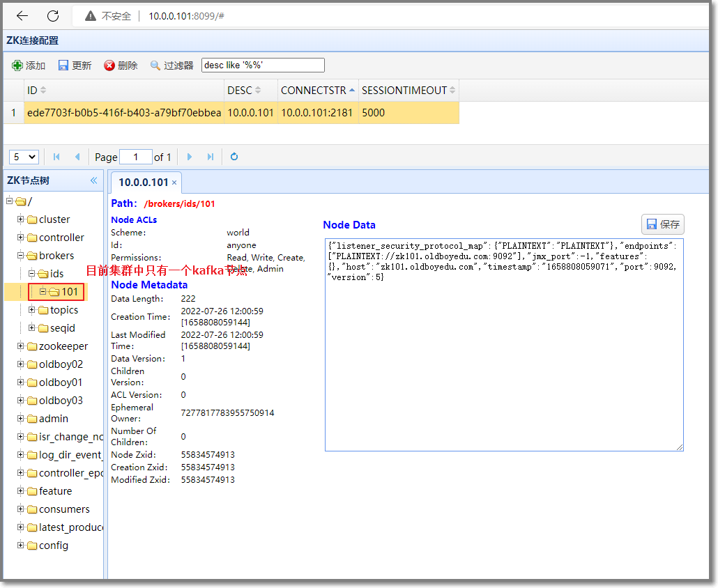Close the 10.0.0.101 tab

pyautogui.click(x=174, y=183)
